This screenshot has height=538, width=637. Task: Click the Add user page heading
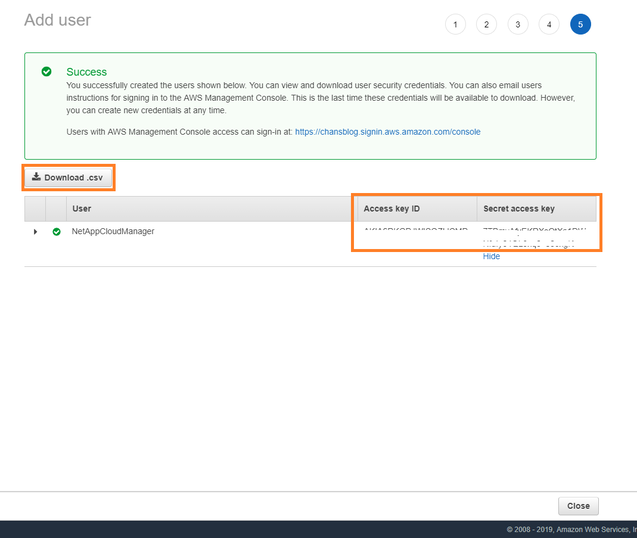pos(57,20)
